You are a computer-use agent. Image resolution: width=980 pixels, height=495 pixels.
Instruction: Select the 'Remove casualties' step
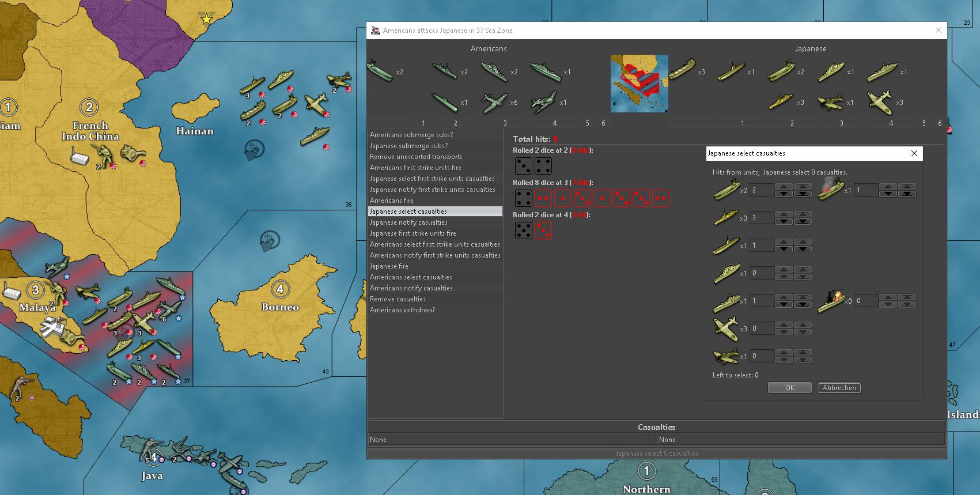(x=435, y=299)
